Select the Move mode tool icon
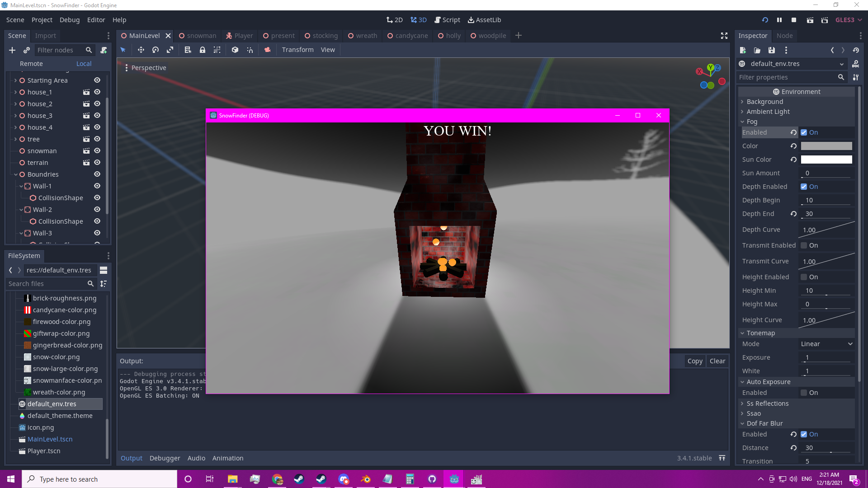868x488 pixels. (x=141, y=50)
